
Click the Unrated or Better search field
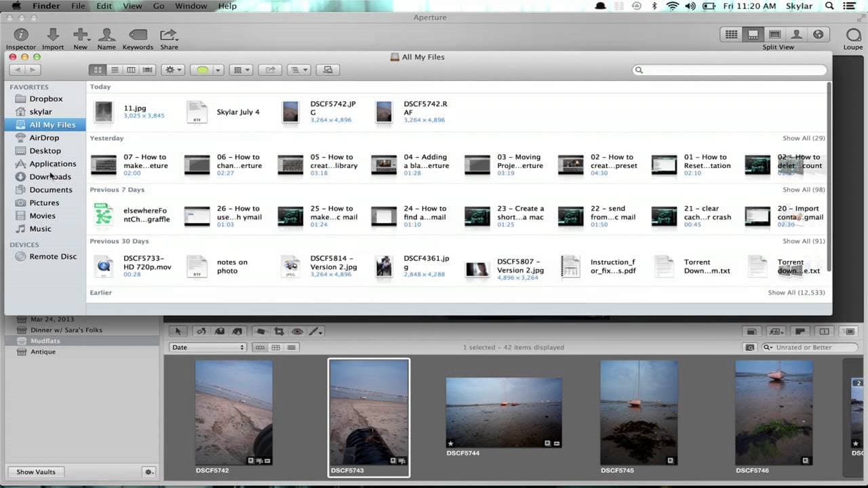point(810,347)
